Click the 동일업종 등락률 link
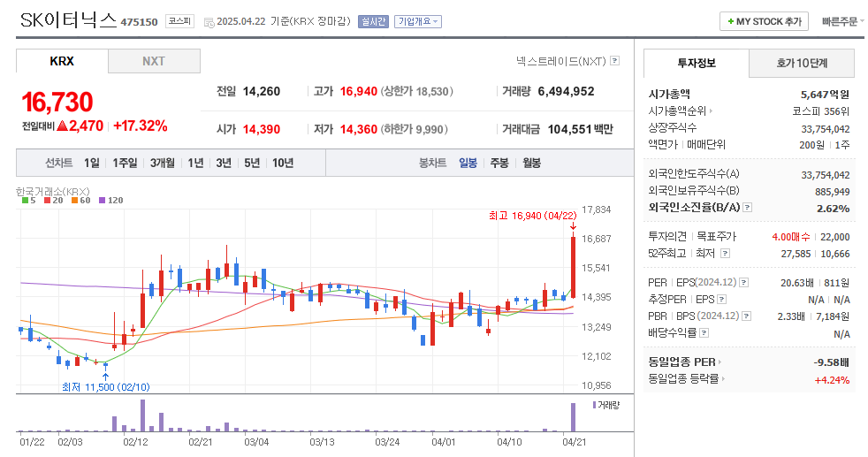 (683, 379)
